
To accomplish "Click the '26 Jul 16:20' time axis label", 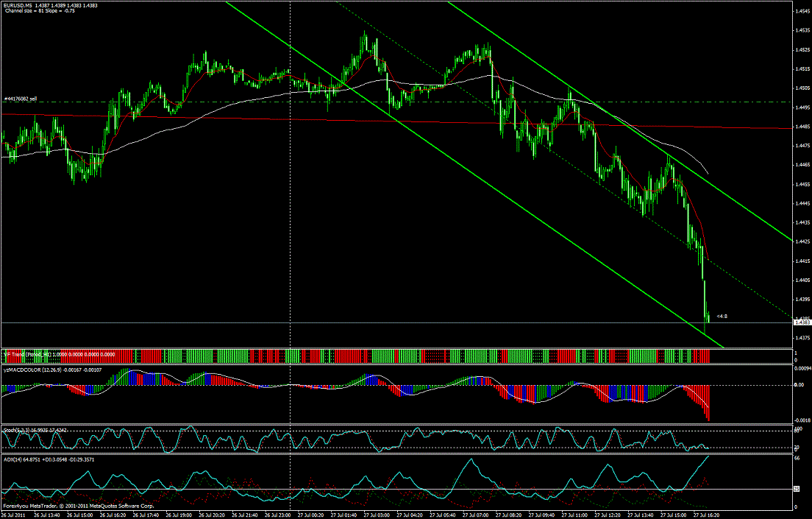I will click(113, 515).
